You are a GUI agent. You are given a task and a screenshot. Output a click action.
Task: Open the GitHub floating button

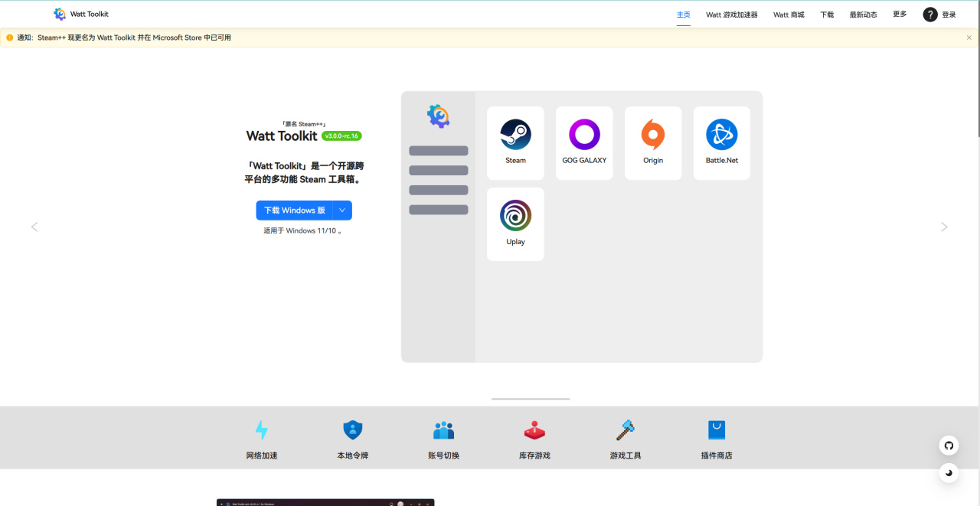pos(949,446)
